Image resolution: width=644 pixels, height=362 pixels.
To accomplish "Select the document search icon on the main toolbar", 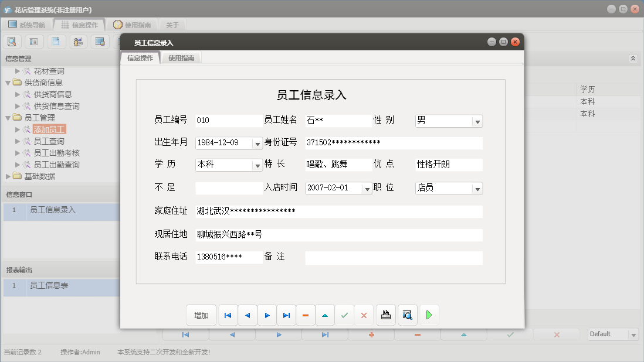I will coord(12,41).
